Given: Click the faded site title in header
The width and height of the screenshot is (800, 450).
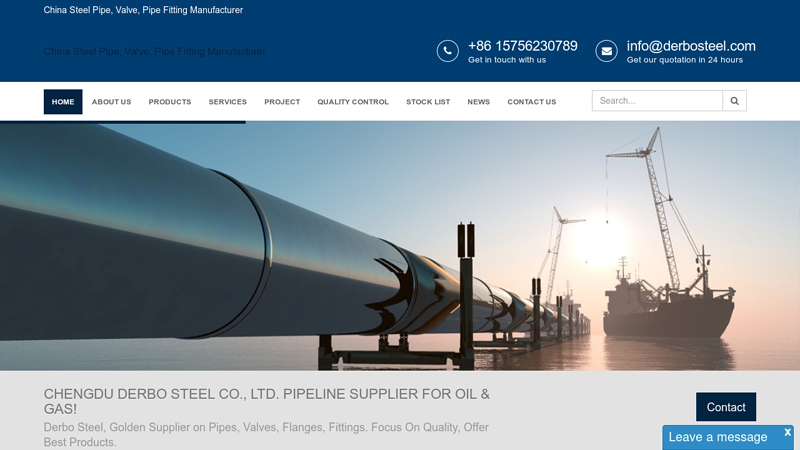Looking at the screenshot, I should [x=155, y=52].
